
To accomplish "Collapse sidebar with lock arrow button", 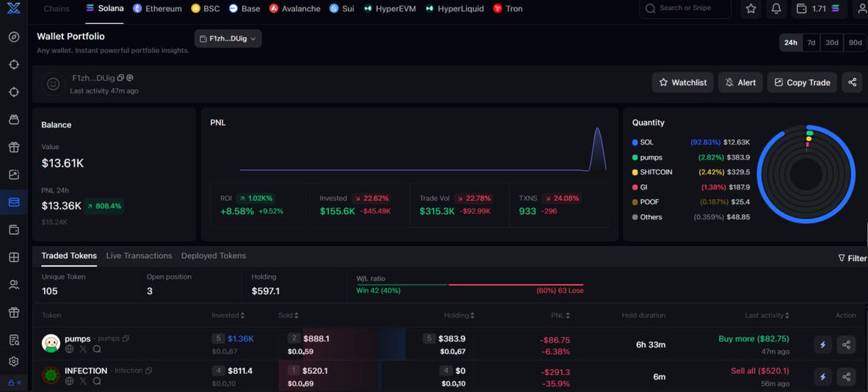I will point(14,383).
